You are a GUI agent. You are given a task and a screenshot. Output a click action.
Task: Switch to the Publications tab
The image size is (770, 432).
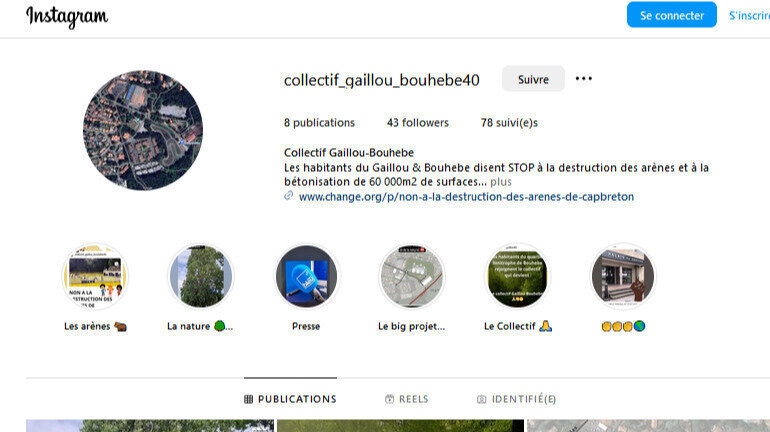pos(290,399)
